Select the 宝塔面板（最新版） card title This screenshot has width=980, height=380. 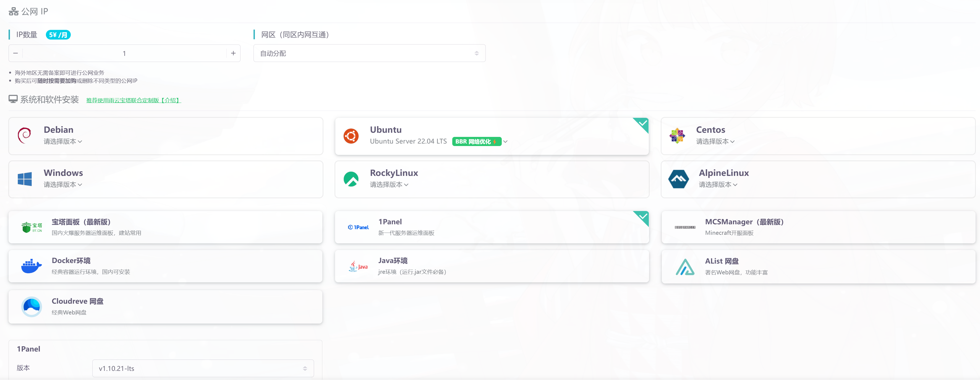click(81, 222)
